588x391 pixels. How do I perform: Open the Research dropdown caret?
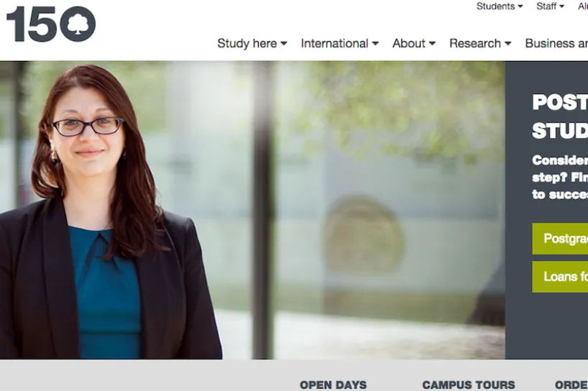tap(507, 44)
